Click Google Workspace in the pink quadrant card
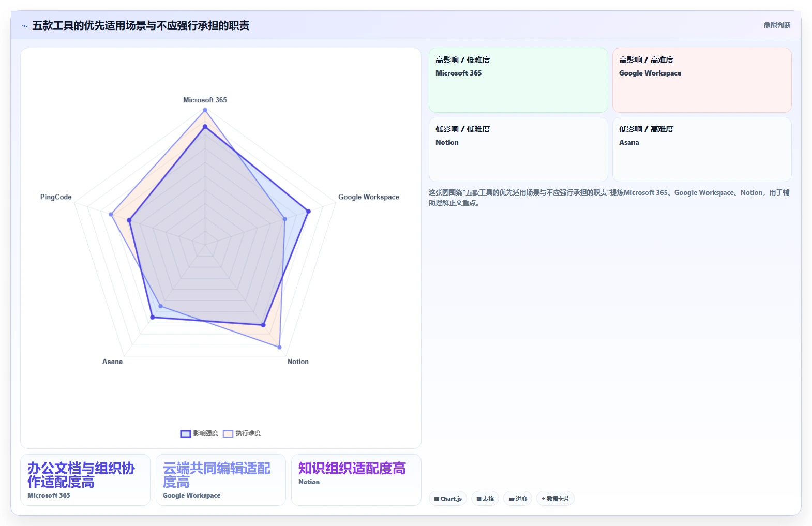Screen dimensions: 812x526 650,73
